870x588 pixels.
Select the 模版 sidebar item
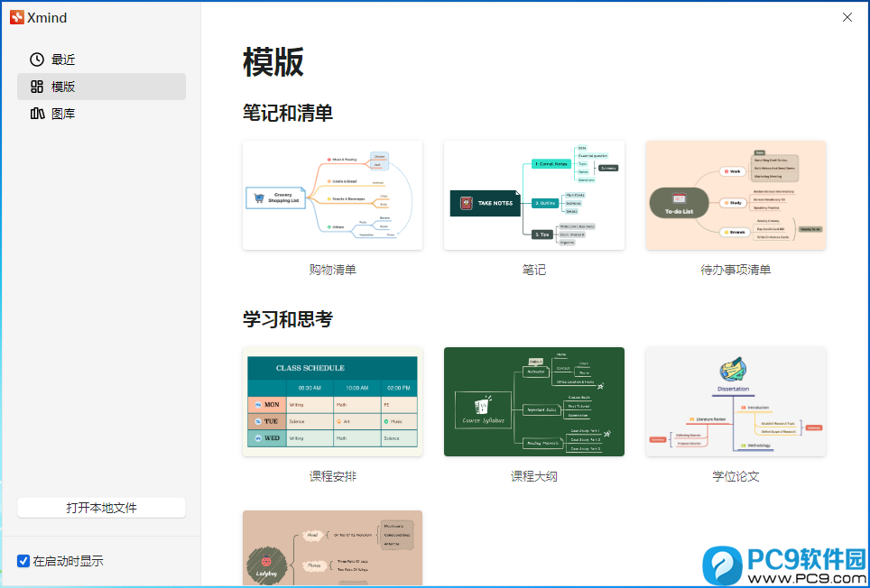[102, 87]
